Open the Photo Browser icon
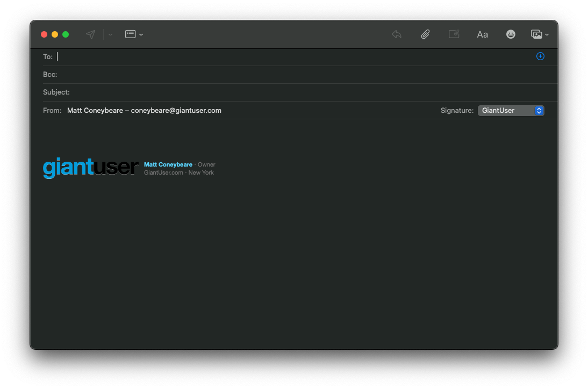The image size is (588, 389). 539,34
